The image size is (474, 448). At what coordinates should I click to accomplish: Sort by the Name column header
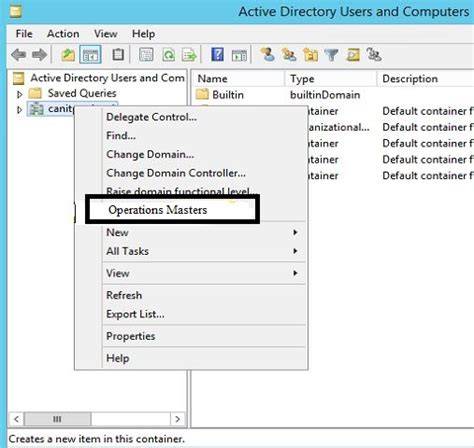238,79
